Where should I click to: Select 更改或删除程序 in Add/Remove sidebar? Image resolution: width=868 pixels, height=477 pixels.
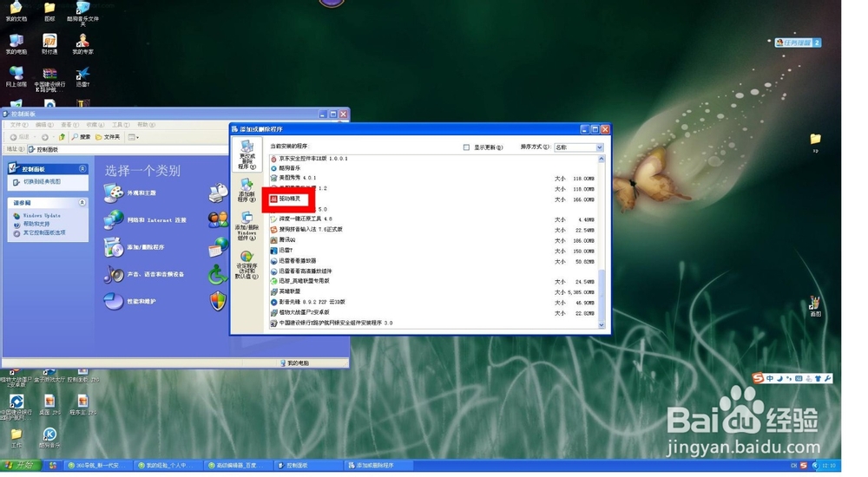click(247, 154)
